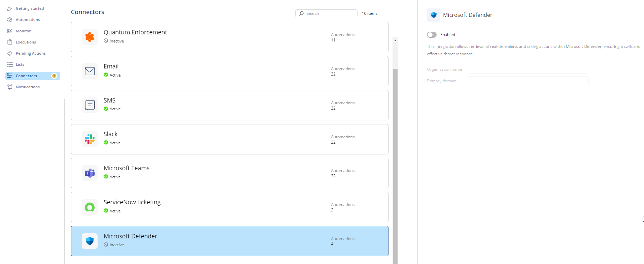Open Getting started in the sidebar

[30, 8]
